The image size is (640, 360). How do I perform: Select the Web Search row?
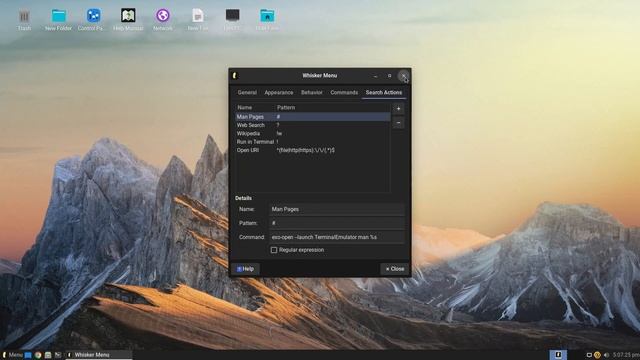click(x=313, y=125)
